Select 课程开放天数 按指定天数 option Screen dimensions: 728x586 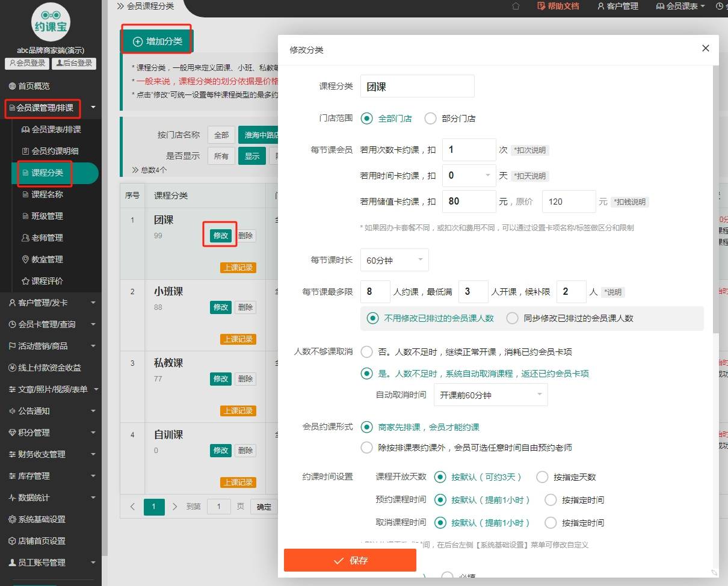[566, 477]
